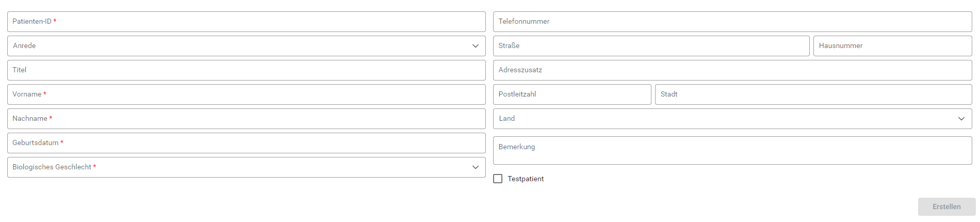
Task: Click the Anrede select field
Action: 237,46
